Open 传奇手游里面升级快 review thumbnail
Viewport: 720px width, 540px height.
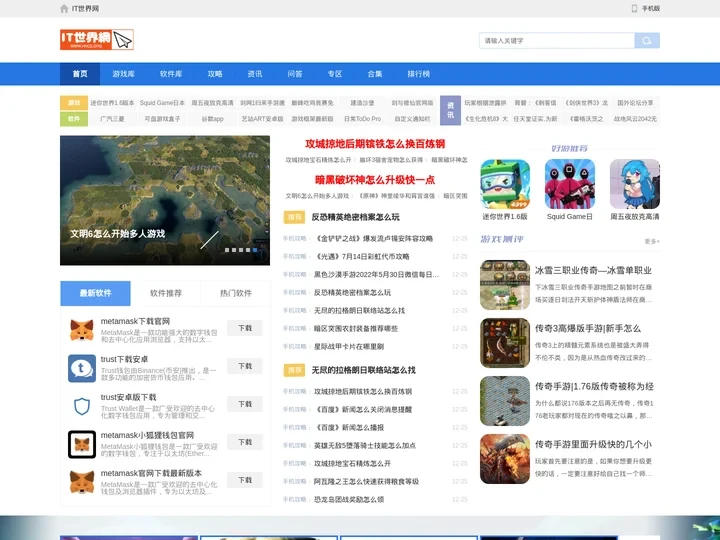click(505, 459)
